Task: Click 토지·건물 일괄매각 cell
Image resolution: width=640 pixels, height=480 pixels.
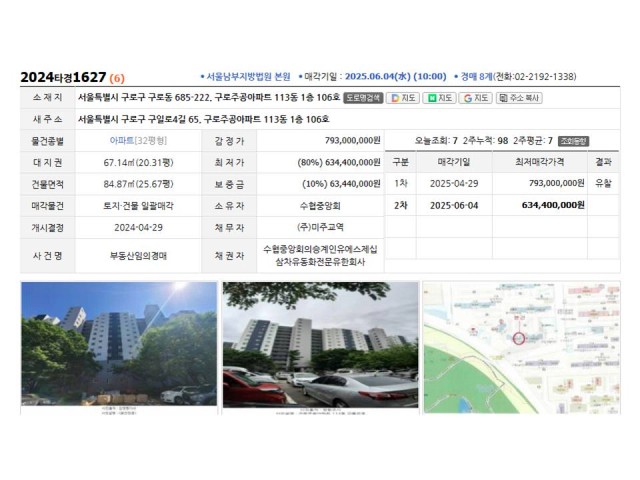Action: pos(138,206)
